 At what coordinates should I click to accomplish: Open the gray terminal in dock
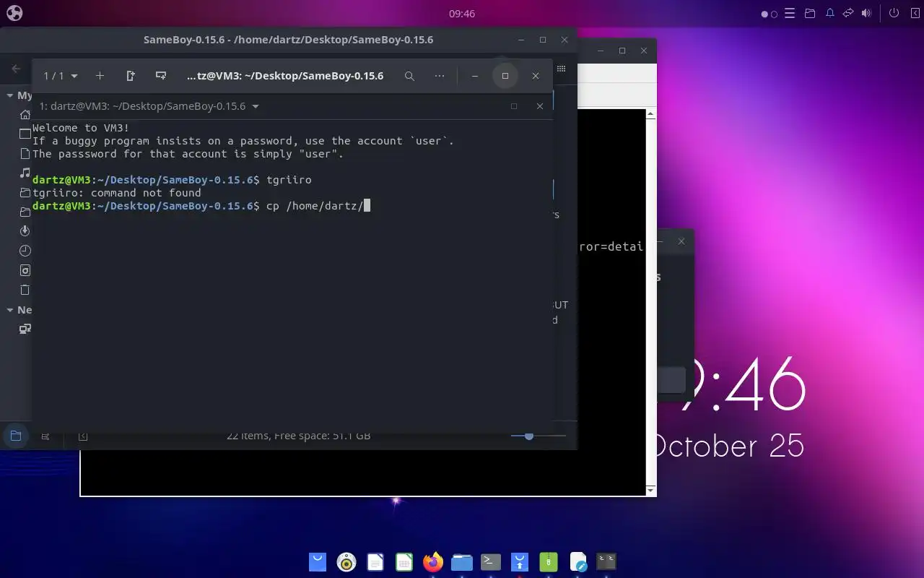click(491, 561)
